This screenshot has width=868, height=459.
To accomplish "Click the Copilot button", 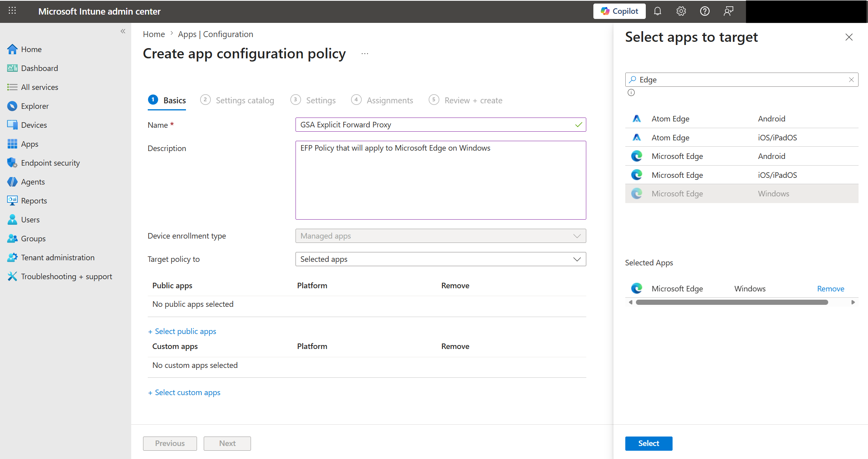I will [x=619, y=11].
